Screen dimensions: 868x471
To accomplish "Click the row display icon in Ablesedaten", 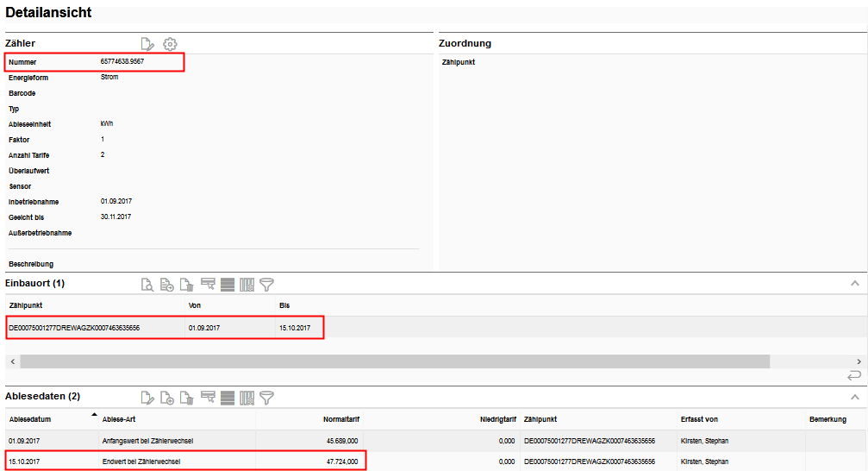I will 228,398.
